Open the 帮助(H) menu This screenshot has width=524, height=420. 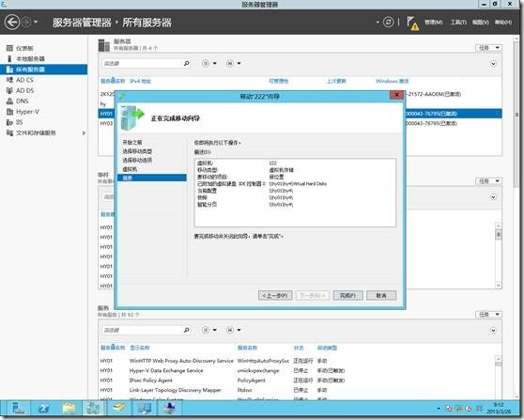coord(503,22)
